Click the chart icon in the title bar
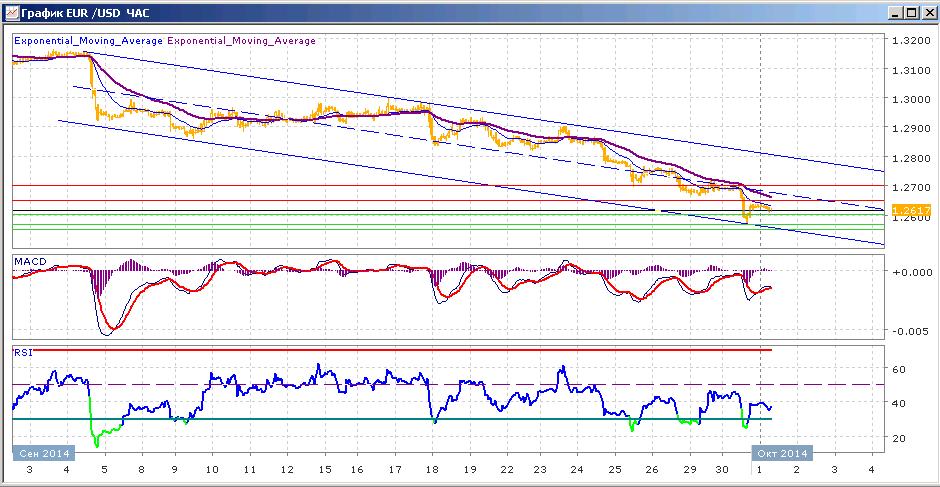The width and height of the screenshot is (940, 487). pos(11,12)
